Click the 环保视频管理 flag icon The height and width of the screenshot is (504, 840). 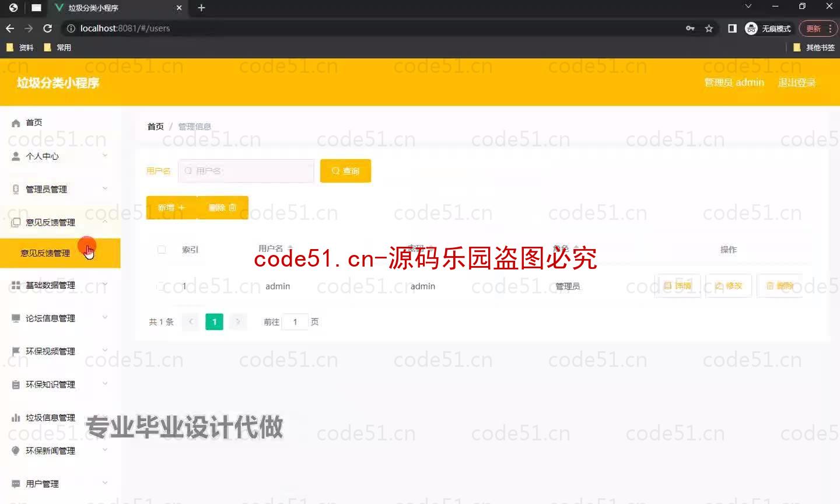(x=16, y=351)
